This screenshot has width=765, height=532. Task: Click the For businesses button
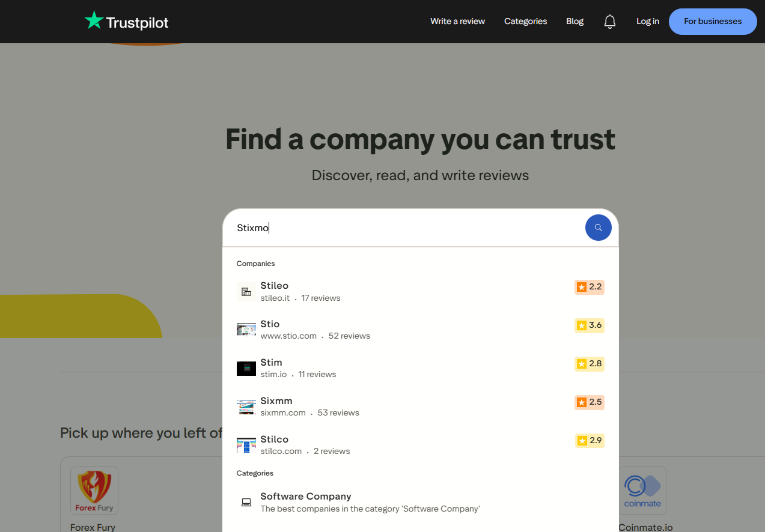click(712, 21)
